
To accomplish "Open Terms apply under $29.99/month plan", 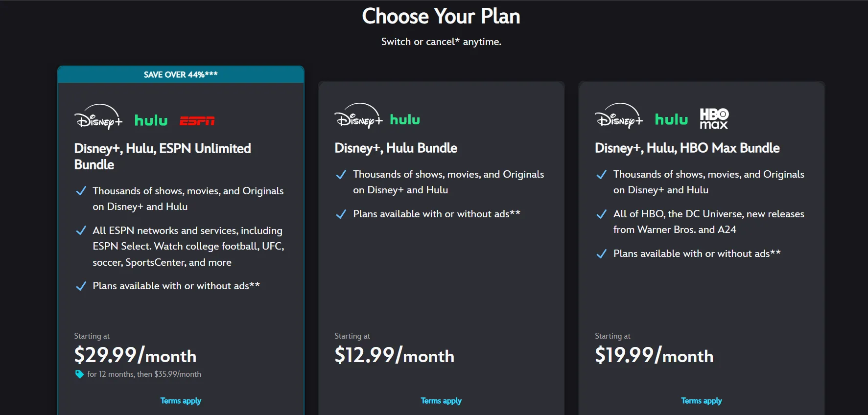I will coord(181,401).
